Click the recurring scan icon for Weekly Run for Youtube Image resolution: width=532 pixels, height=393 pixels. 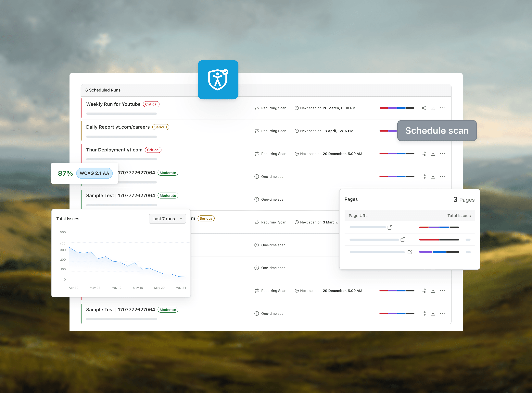pyautogui.click(x=257, y=108)
